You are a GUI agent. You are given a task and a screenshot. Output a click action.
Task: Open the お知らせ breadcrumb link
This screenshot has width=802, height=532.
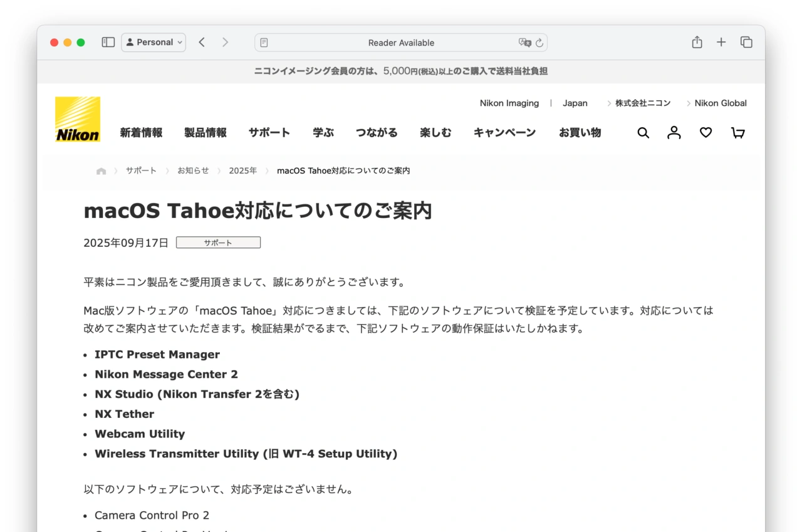(x=192, y=170)
